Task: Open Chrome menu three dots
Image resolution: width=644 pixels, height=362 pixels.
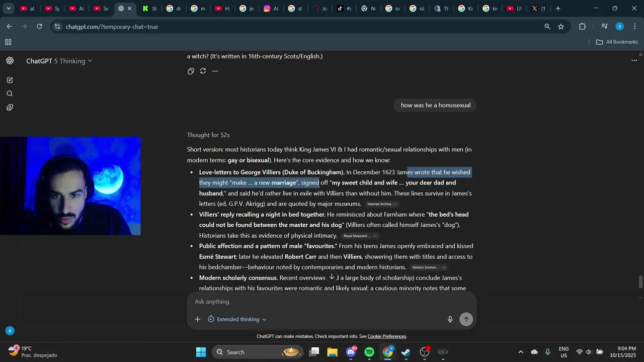Action: (634, 27)
